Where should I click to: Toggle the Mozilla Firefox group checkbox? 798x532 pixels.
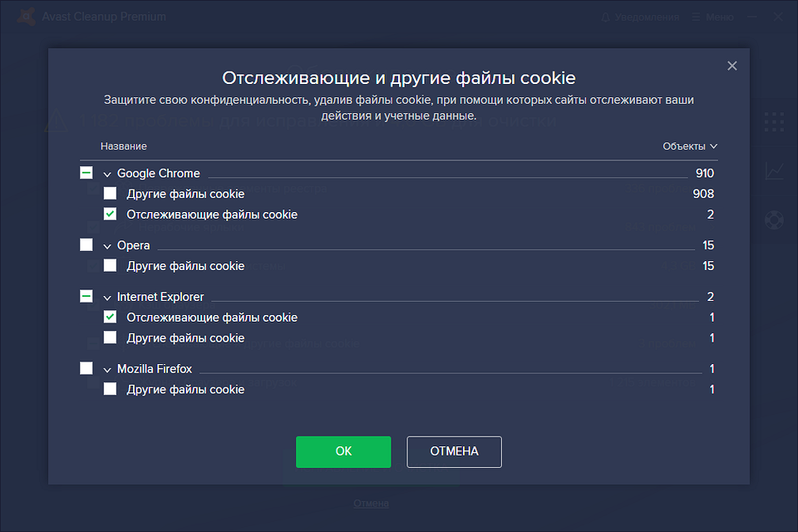tap(86, 368)
